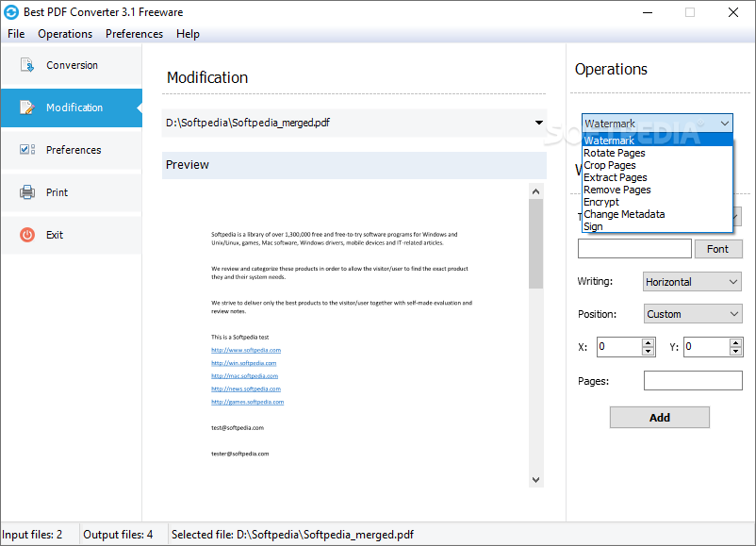This screenshot has height=546, width=756.
Task: Click test@softpedia.com text in preview
Action: click(238, 428)
